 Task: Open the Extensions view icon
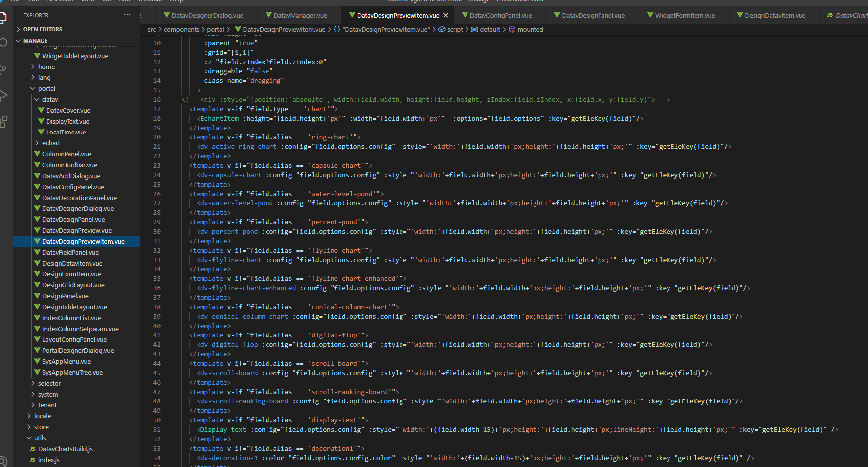[x=3, y=122]
